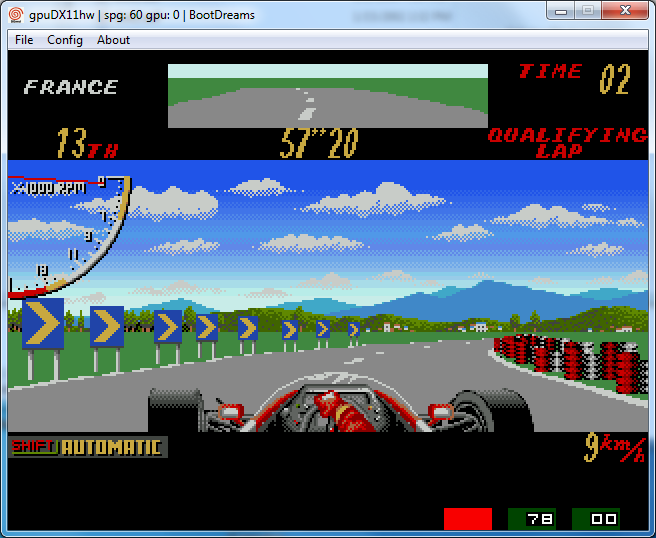Viewport: 656px width, 538px height.
Task: Click the TIME 02 counter
Action: pos(574,79)
